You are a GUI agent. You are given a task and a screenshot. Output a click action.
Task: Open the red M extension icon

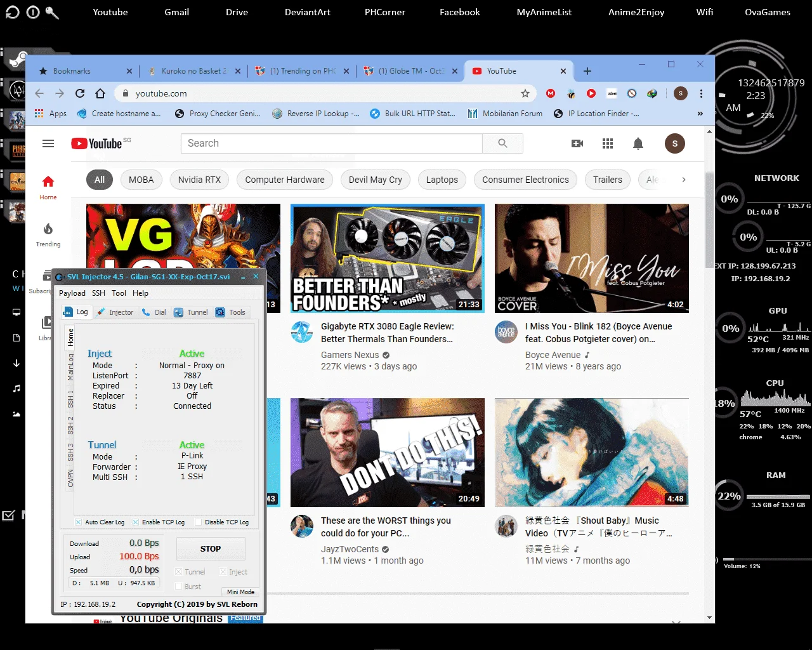(x=551, y=93)
